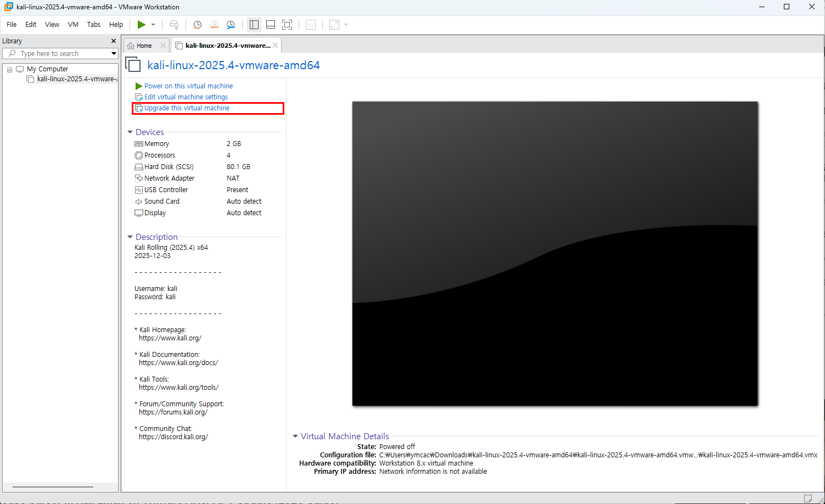The height and width of the screenshot is (504, 825).
Task: Collapse the Virtual Machine Details section
Action: tap(295, 436)
